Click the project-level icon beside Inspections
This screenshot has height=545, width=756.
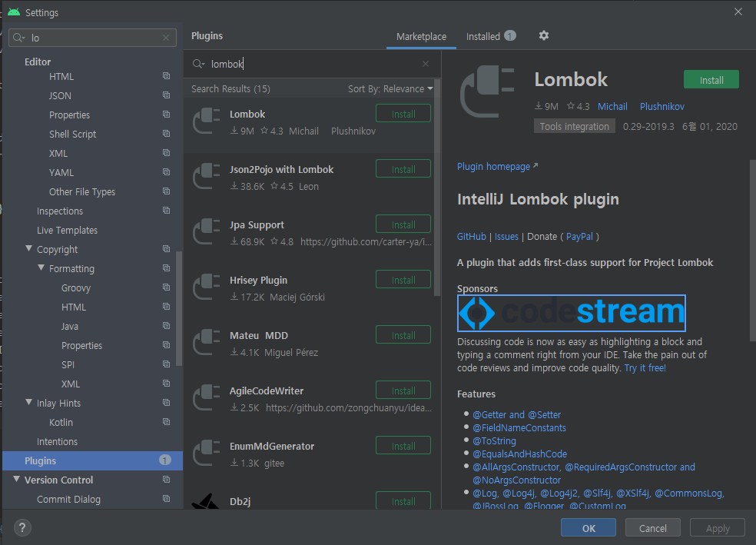tap(167, 211)
